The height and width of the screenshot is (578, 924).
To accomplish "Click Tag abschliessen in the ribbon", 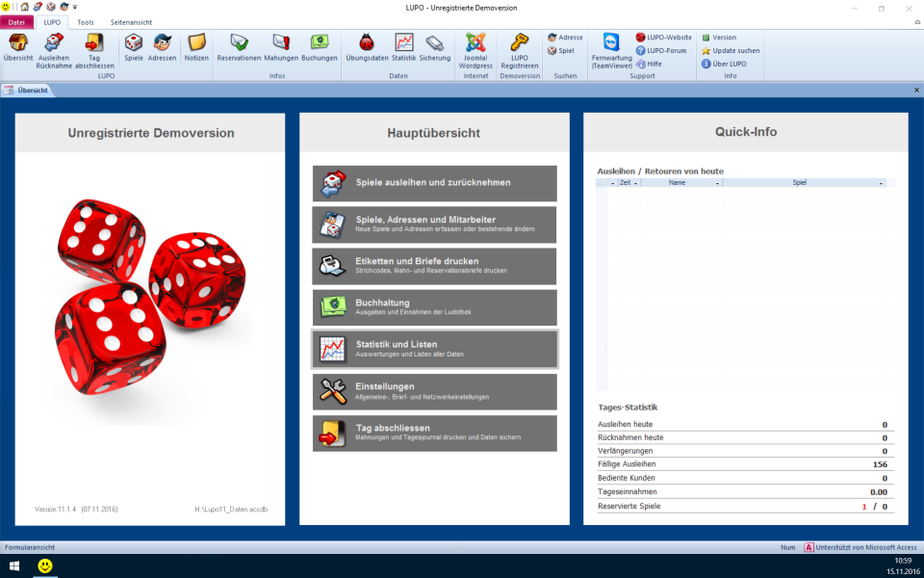I will click(94, 51).
